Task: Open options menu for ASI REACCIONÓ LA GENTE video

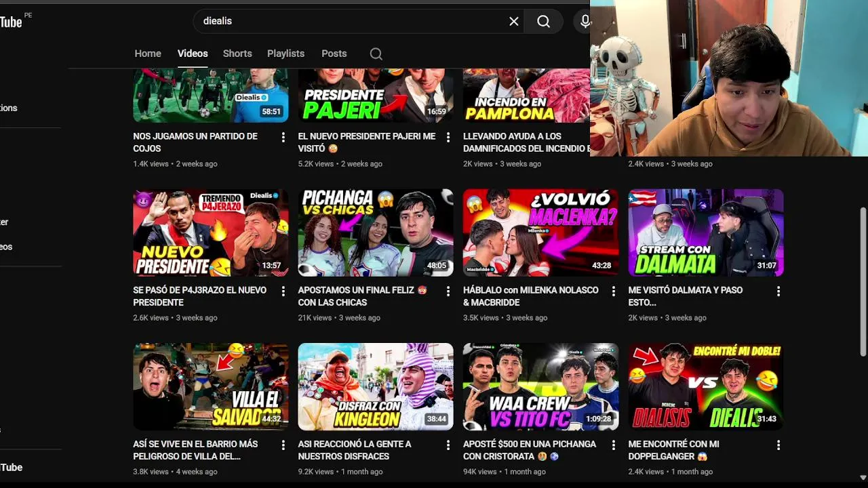Action: pos(448,445)
